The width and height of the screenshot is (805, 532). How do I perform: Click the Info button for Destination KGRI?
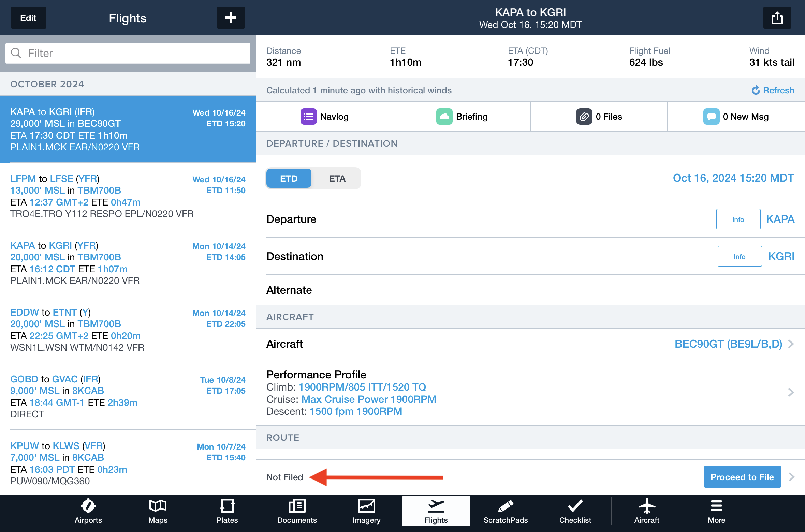(x=740, y=256)
